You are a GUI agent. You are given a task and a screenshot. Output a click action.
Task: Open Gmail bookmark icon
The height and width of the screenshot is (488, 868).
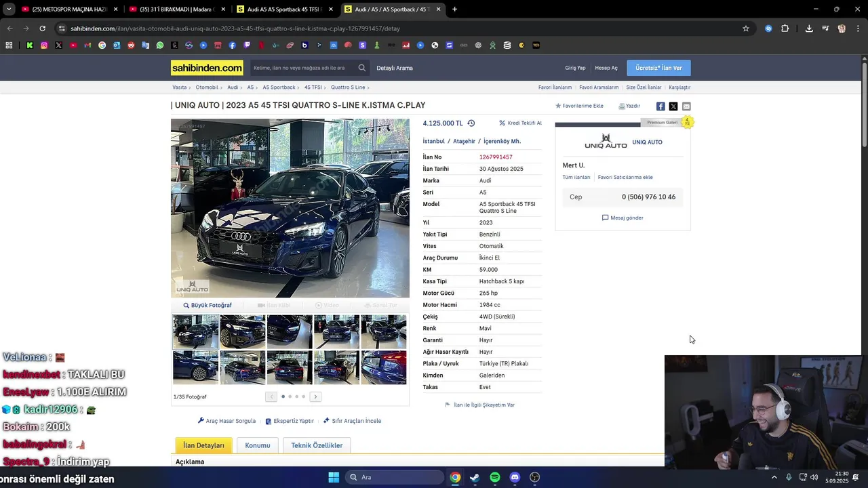(x=87, y=45)
